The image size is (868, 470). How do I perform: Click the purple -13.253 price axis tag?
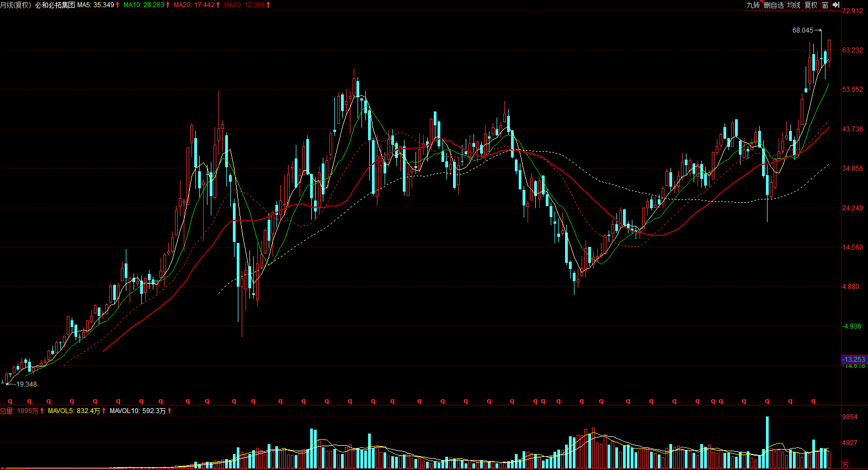[854, 360]
